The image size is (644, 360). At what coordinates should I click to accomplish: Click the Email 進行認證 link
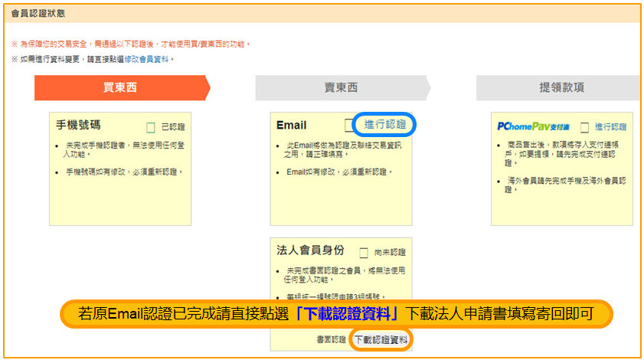tap(385, 125)
